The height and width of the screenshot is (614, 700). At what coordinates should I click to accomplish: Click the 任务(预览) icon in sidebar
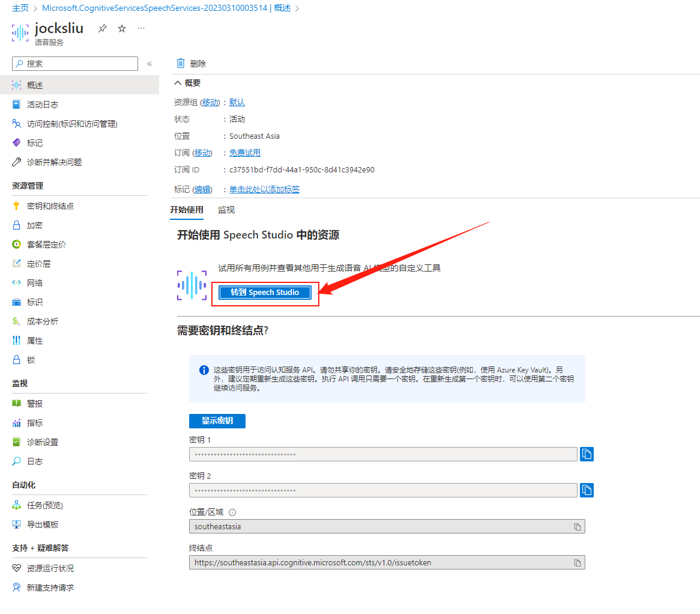point(17,505)
